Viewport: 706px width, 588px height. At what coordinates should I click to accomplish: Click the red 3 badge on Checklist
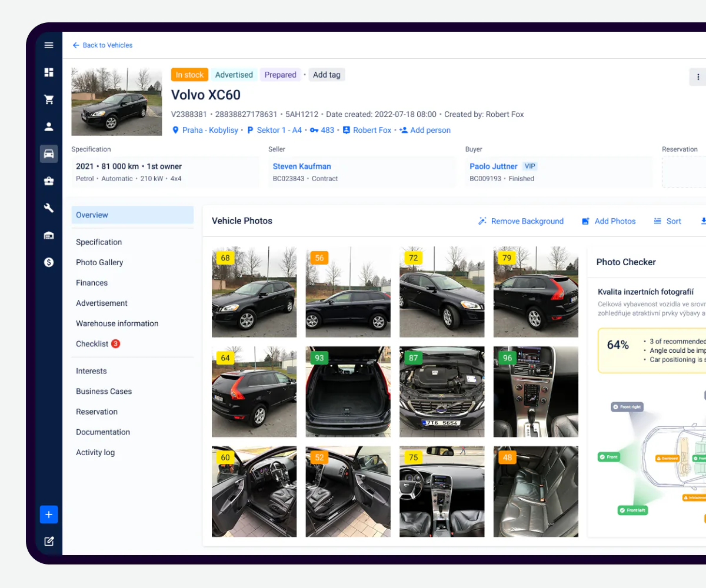tap(116, 344)
